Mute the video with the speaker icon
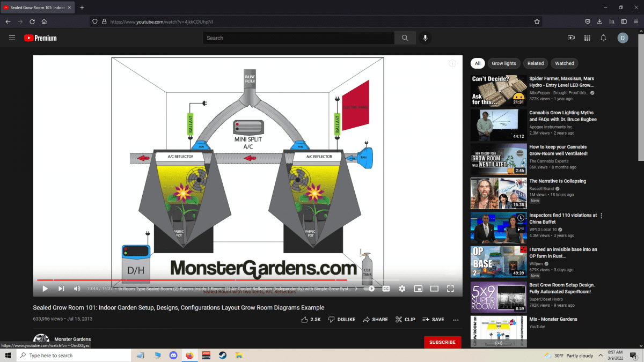This screenshot has height=362, width=644. click(x=77, y=289)
